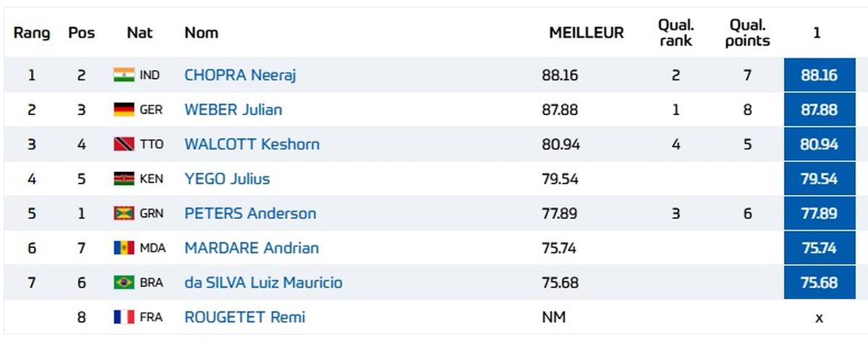Viewport: 868px width, 347px height.
Task: Click the Kenya flag icon
Action: tap(124, 179)
